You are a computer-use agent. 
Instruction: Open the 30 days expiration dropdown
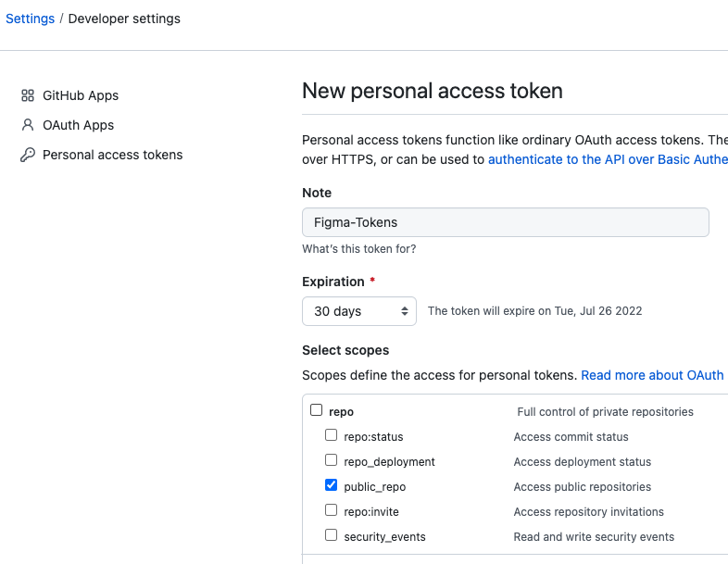click(x=359, y=311)
